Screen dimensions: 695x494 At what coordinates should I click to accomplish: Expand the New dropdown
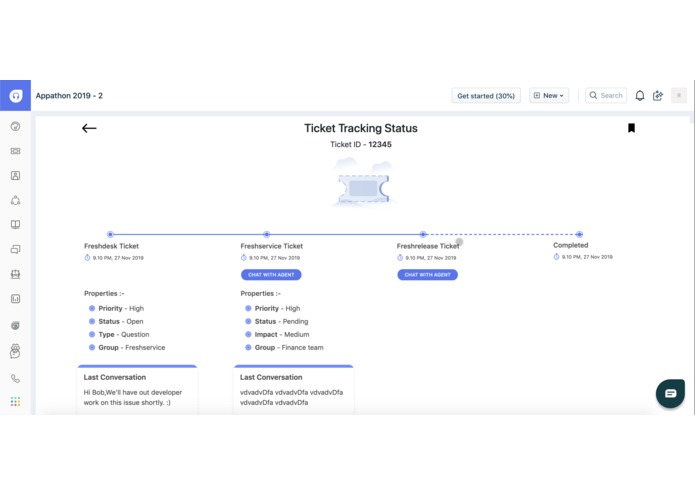tap(549, 96)
